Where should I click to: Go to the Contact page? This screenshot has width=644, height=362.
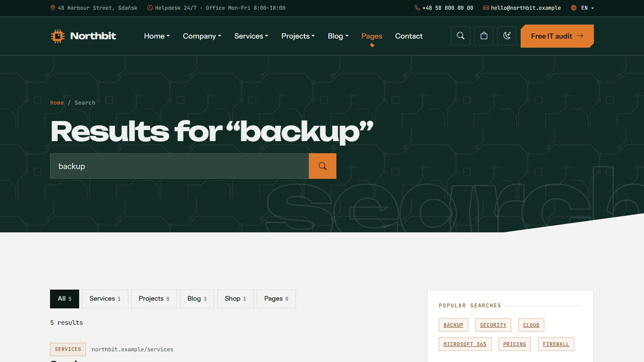click(x=409, y=36)
